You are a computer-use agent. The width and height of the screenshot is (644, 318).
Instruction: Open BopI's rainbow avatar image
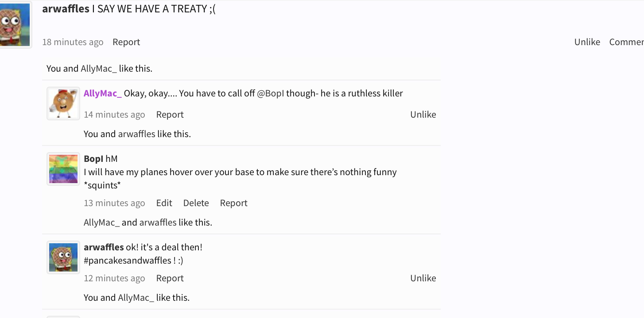tap(63, 169)
